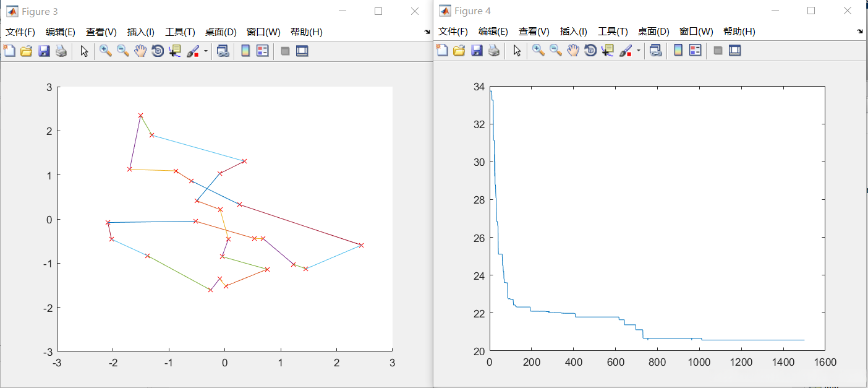Open 文件(F) menu in Figure 4
This screenshot has width=868, height=388.
(x=453, y=32)
